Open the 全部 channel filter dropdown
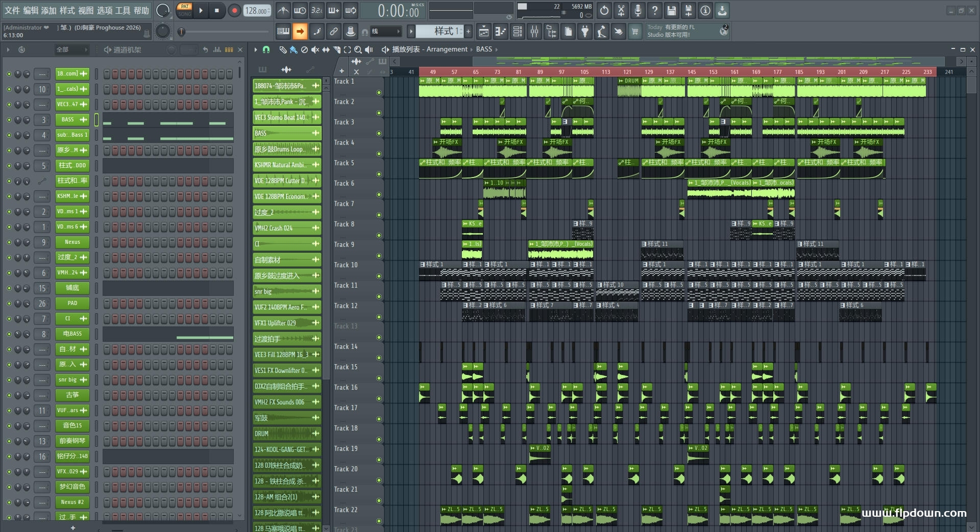The image size is (980, 532). [x=71, y=49]
